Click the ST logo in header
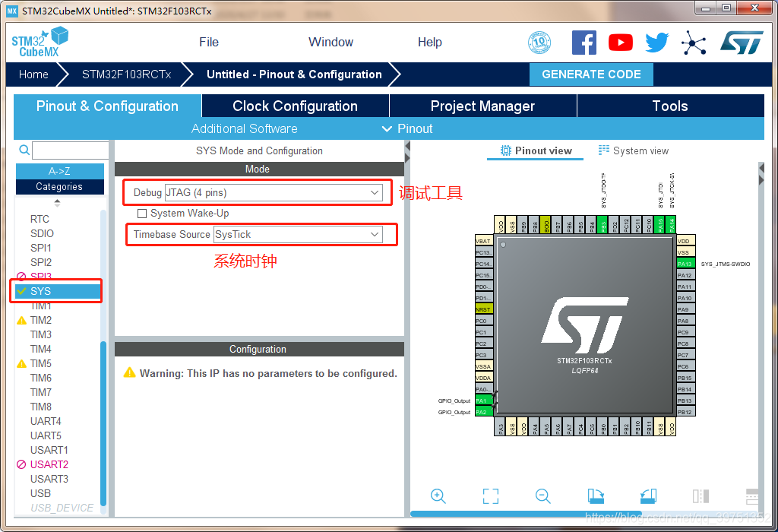Screen dimensions: 778x532 [x=742, y=43]
